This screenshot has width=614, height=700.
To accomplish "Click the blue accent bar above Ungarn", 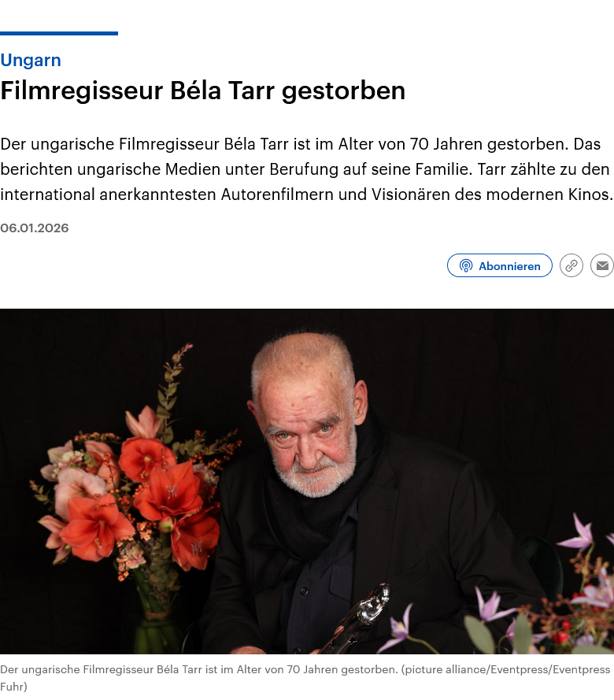I will pyautogui.click(x=59, y=34).
